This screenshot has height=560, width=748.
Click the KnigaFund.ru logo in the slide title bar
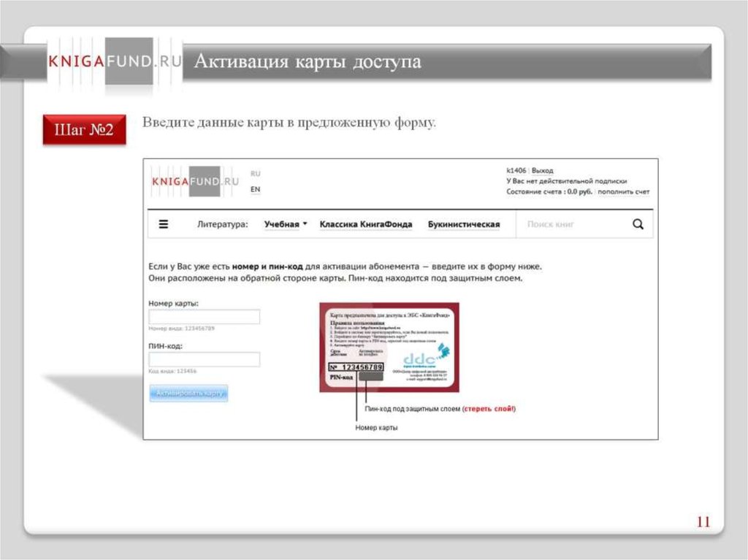point(114,62)
